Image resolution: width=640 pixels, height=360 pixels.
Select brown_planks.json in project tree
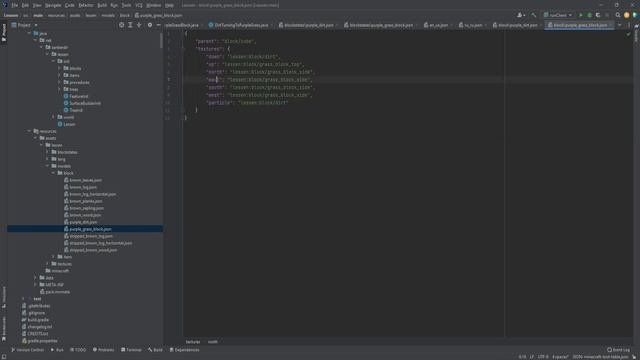click(86, 201)
